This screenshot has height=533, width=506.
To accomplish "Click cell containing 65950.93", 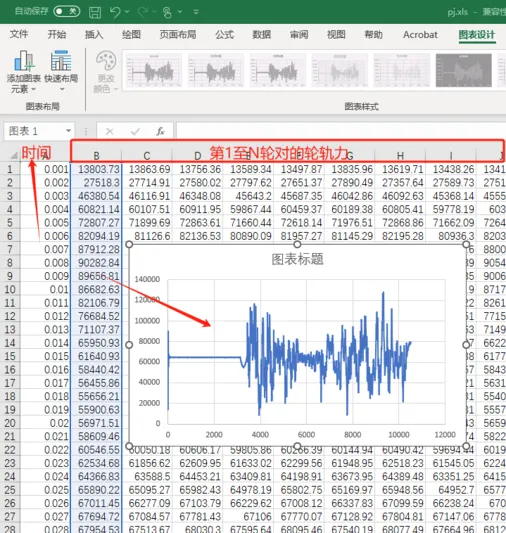I will tap(96, 343).
